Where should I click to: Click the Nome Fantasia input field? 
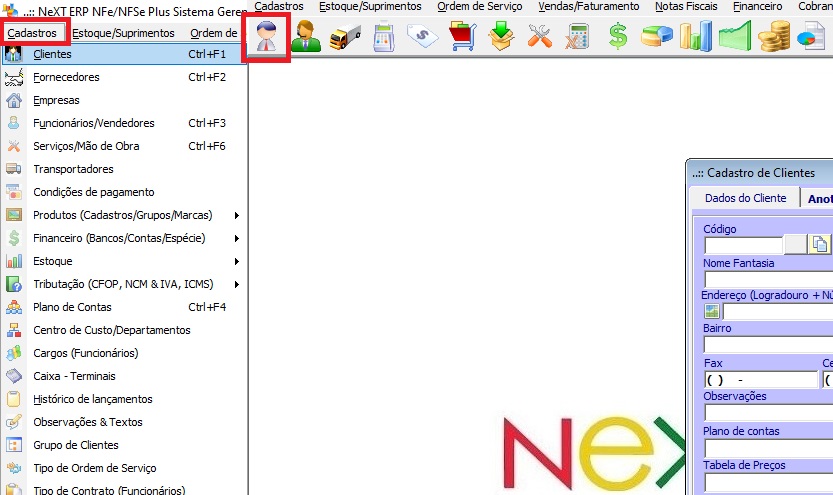[x=768, y=280]
